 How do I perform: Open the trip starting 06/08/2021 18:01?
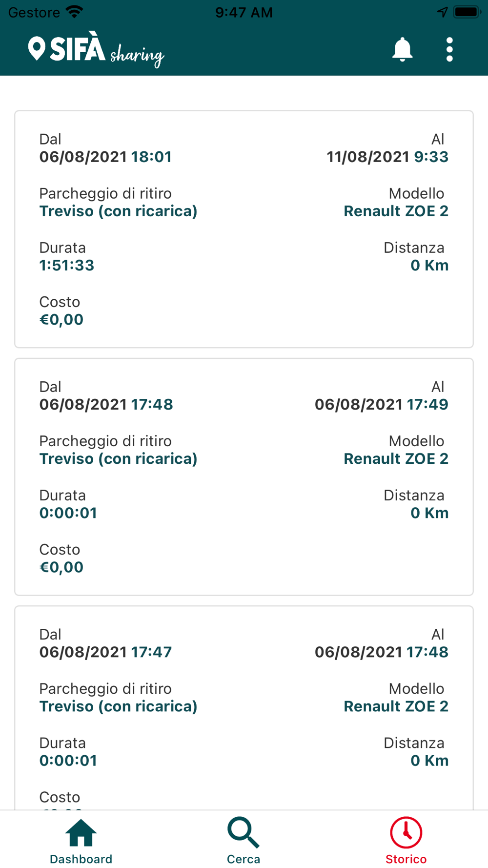coord(244,229)
